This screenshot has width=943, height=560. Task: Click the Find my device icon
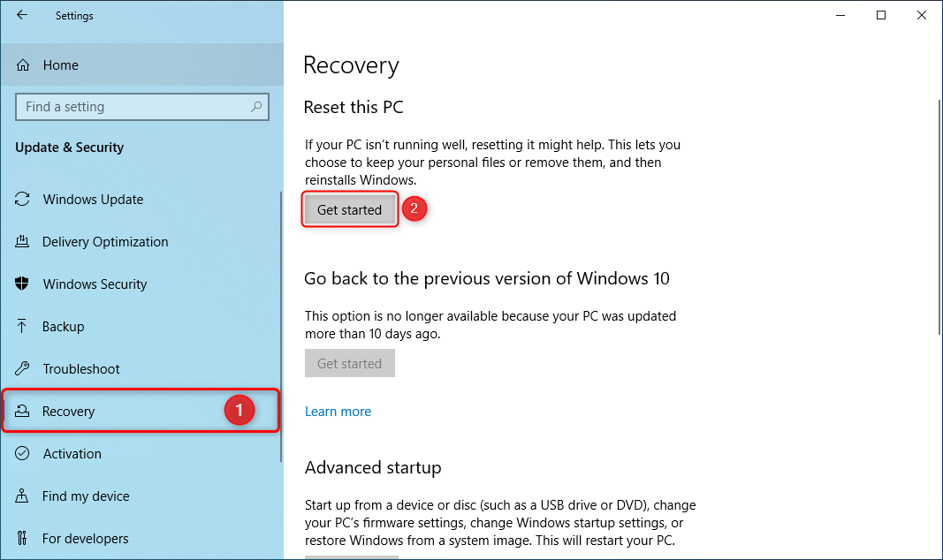(x=22, y=496)
